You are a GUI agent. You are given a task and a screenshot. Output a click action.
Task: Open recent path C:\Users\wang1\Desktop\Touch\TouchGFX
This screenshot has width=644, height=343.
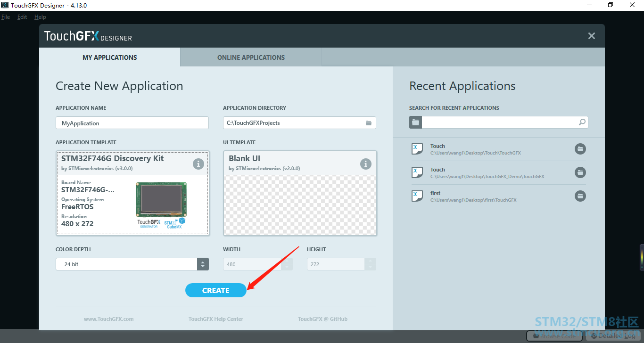476,153
